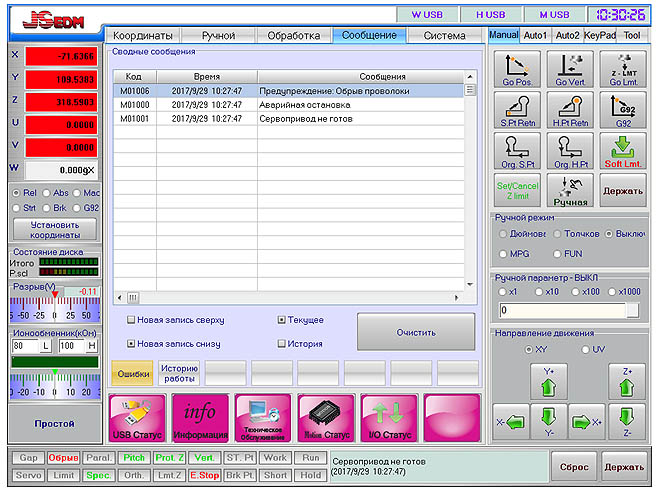Image resolution: width=657 pixels, height=489 pixels.
Task: Switch to the Обработка tab
Action: tap(294, 36)
